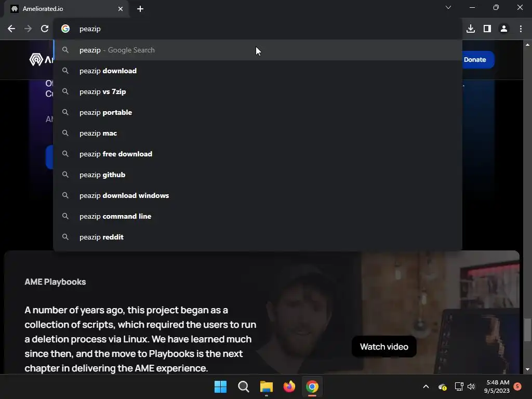Pick the "peazip command line" suggestion
The width and height of the screenshot is (532, 399).
coord(258,216)
